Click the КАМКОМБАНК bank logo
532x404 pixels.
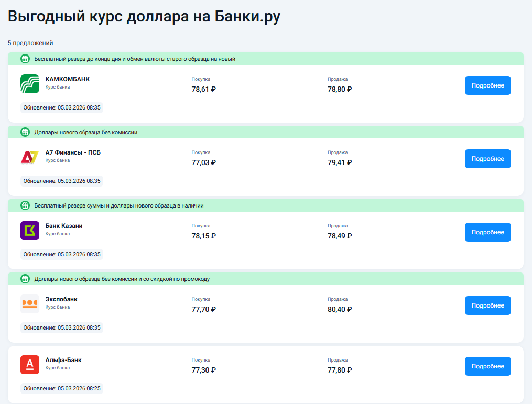point(29,84)
